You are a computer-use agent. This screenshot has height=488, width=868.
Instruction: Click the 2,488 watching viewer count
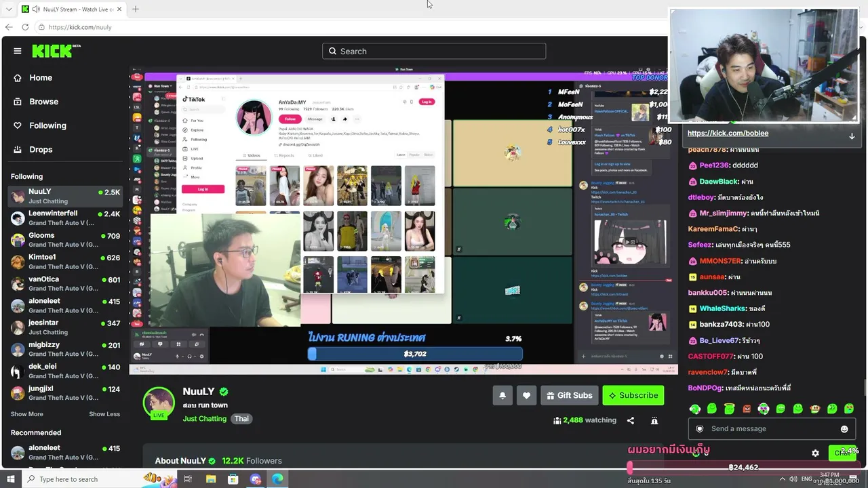[x=585, y=420]
